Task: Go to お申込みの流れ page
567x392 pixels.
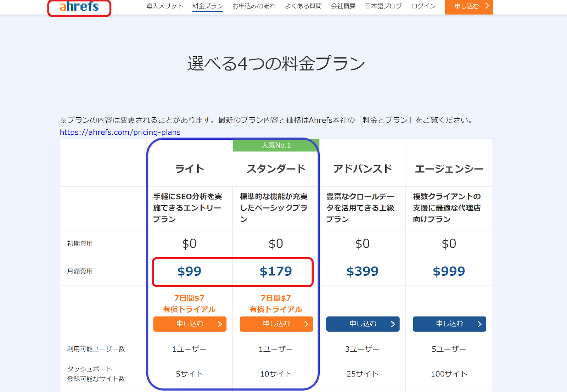Action: pos(254,6)
